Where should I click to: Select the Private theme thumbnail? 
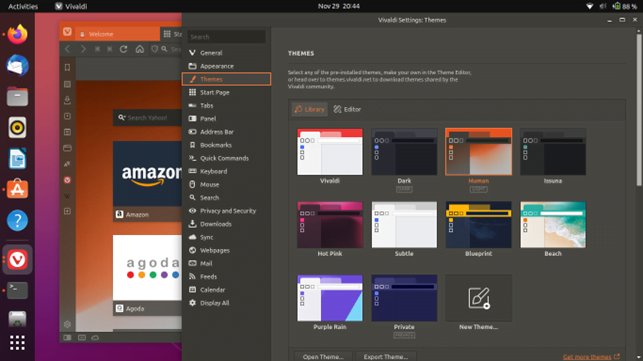tap(404, 298)
